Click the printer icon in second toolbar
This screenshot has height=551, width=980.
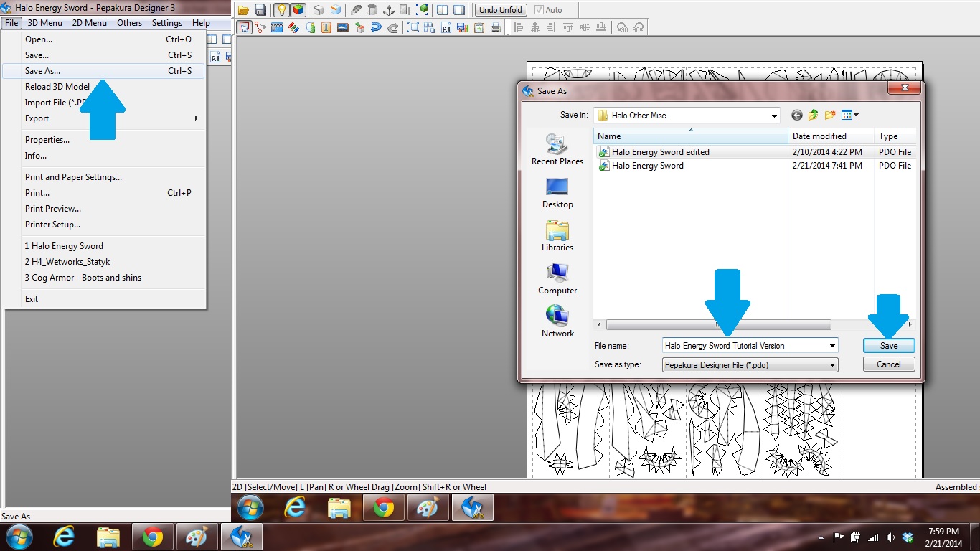[x=496, y=28]
